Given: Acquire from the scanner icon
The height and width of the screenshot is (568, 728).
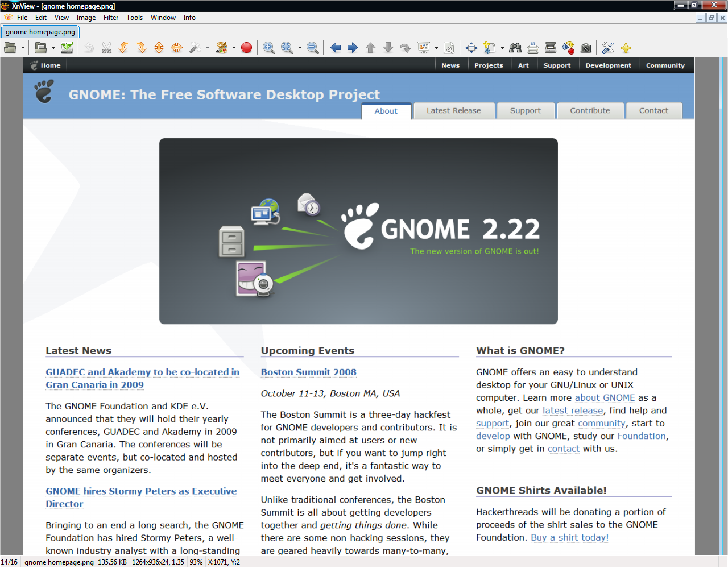Looking at the screenshot, I should [551, 48].
